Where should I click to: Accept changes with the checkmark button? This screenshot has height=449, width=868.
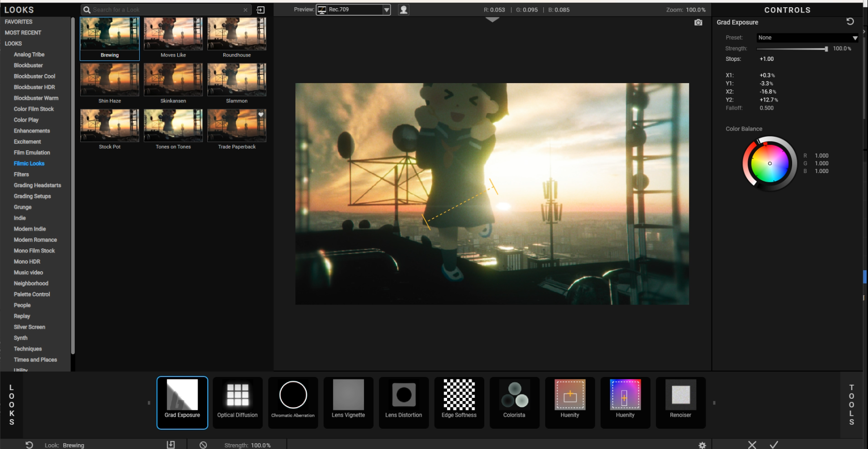point(774,445)
